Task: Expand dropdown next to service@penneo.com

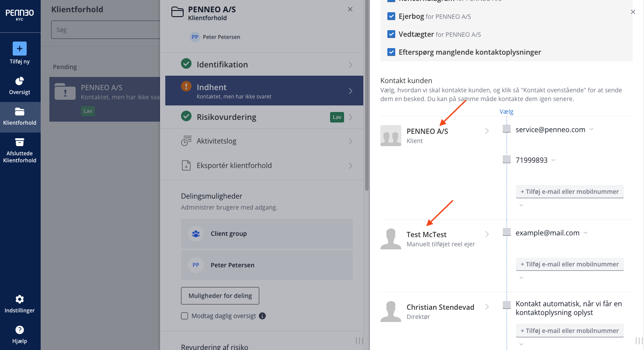Action: coord(591,129)
